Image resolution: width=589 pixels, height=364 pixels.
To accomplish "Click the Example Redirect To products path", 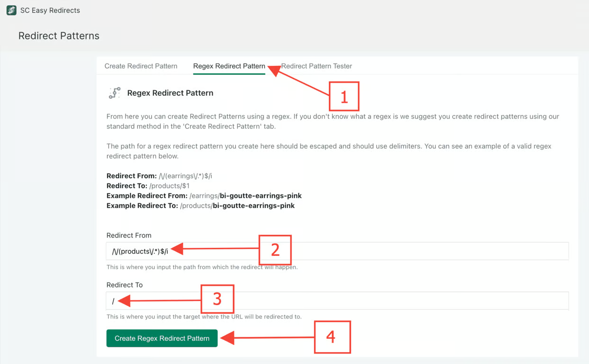I will coord(200,206).
